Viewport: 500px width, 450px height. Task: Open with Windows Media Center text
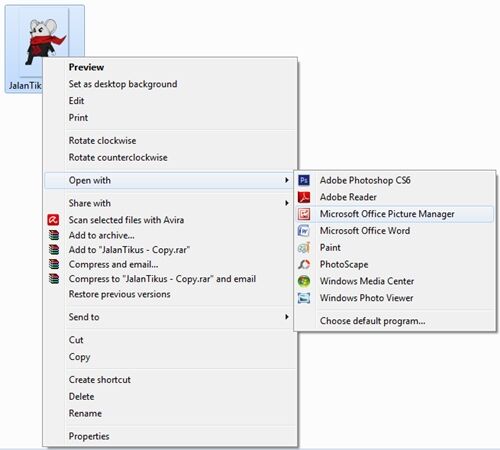click(367, 281)
